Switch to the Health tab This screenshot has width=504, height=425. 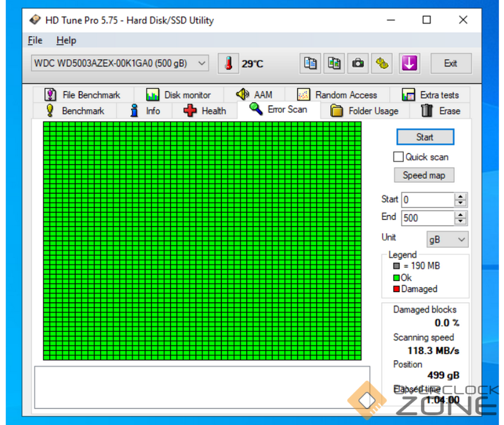(x=205, y=111)
